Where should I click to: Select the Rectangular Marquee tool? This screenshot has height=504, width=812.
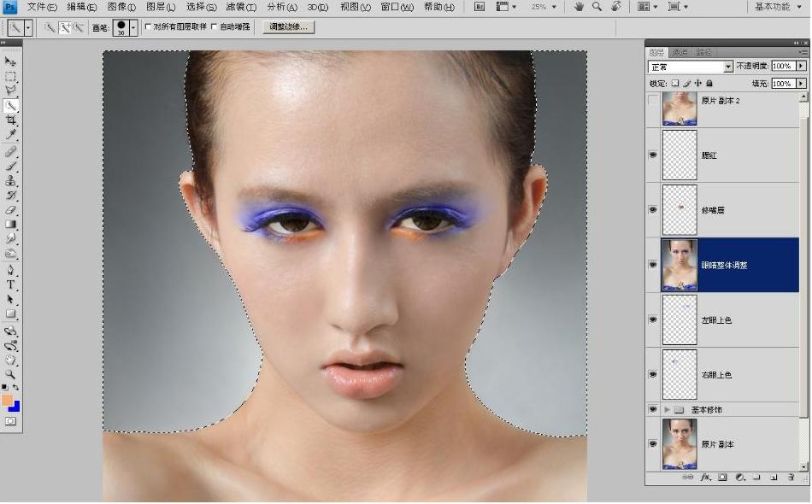[x=10, y=77]
